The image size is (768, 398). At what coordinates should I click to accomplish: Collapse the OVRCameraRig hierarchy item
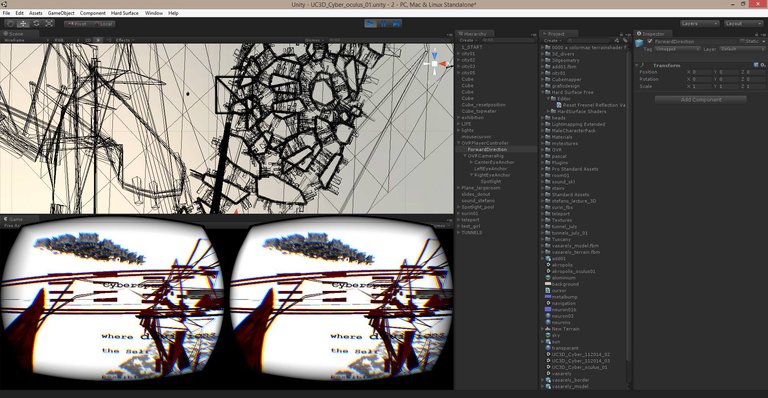(465, 156)
